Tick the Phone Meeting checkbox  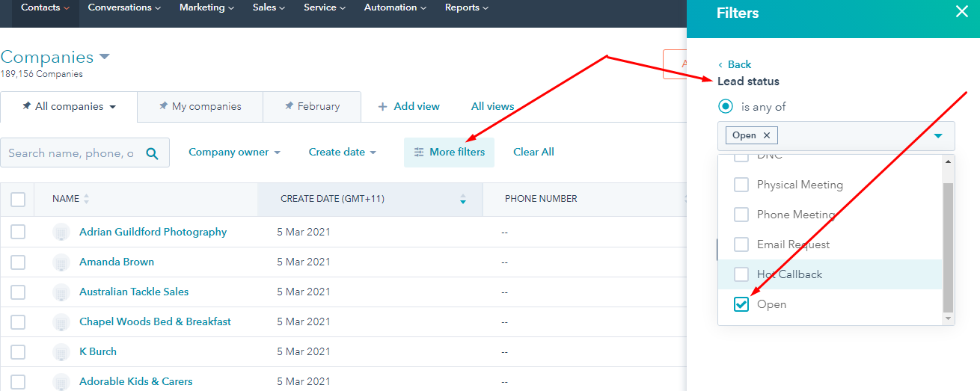[x=741, y=215]
